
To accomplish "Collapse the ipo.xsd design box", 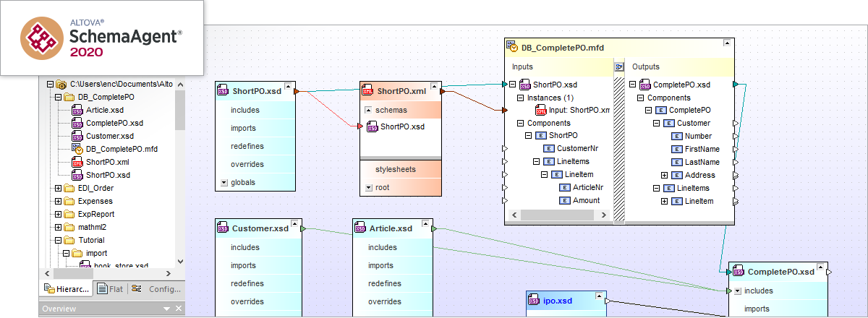I will coord(600,297).
